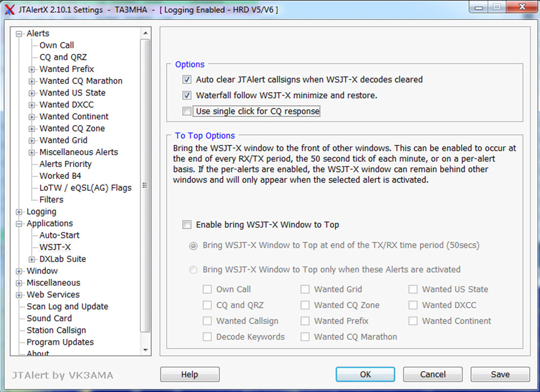Select Alerts Priority in the tree
540x392 pixels.
tap(65, 164)
